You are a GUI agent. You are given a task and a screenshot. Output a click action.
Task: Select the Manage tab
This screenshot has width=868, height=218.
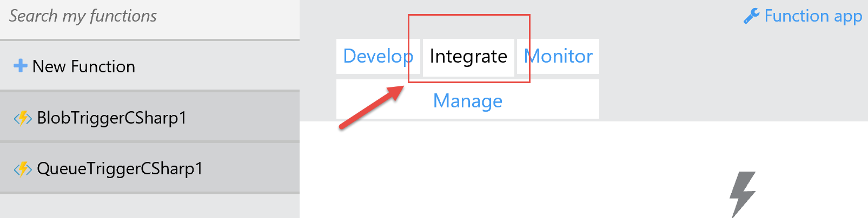468,101
